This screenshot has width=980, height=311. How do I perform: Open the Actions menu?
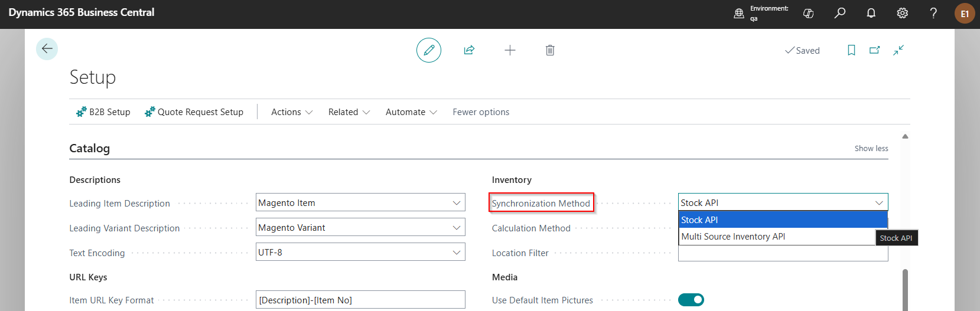pos(292,112)
